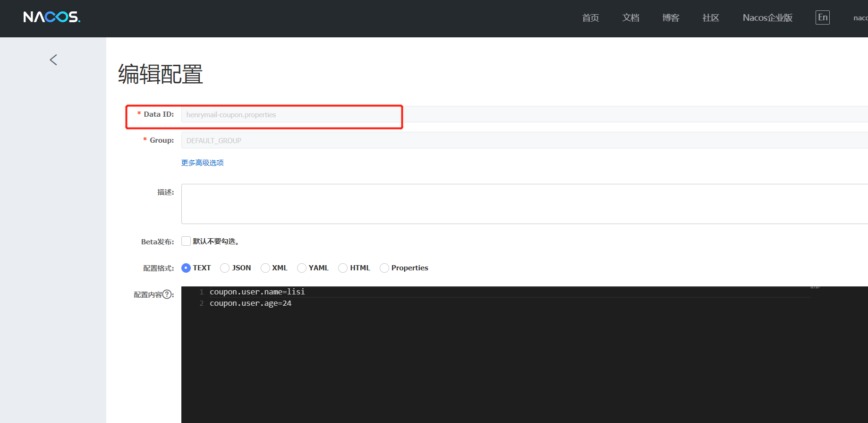Open the Nacos企业版 link
Screen dimensions: 868x423
coord(767,18)
